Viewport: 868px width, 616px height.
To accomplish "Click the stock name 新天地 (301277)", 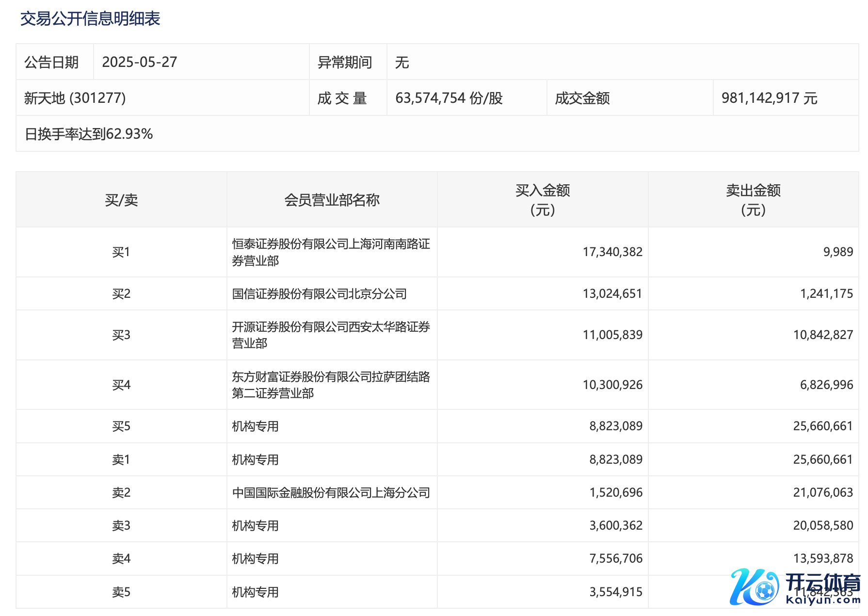I will 75,98.
